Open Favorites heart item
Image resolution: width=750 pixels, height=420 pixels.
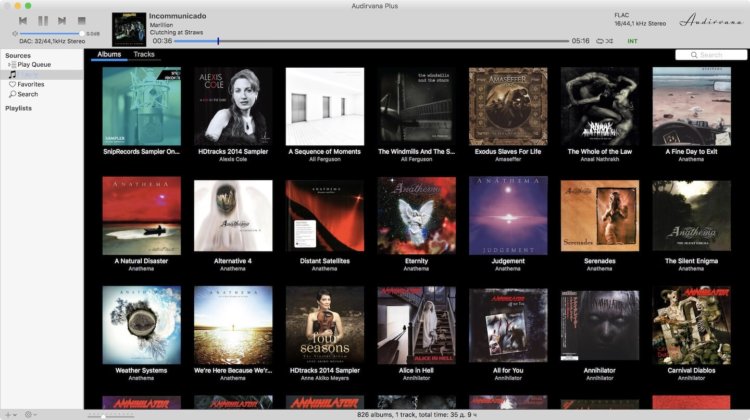(x=27, y=84)
